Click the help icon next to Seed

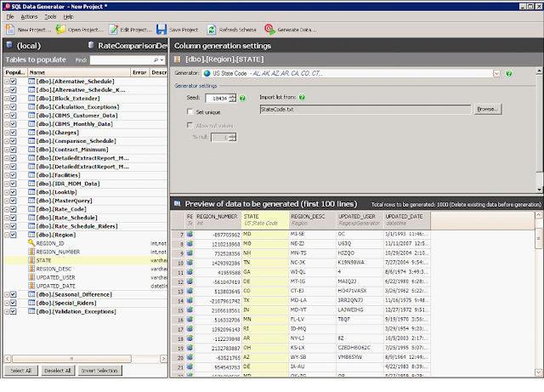click(x=242, y=98)
